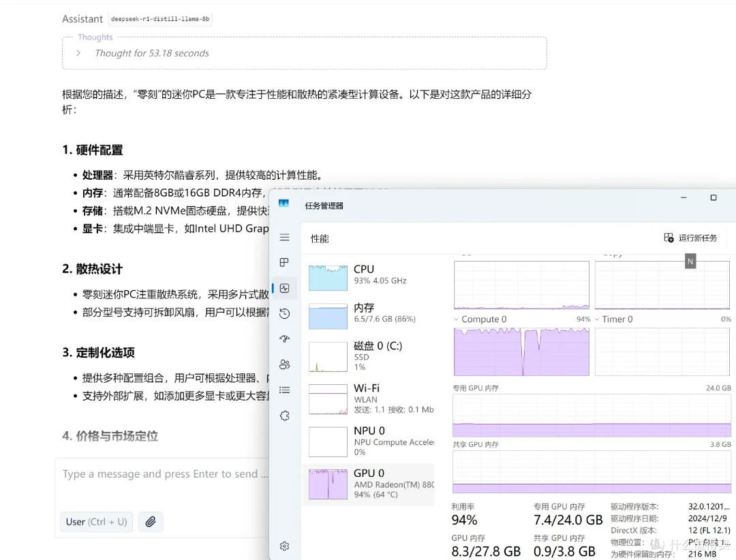Image resolution: width=736 pixels, height=560 pixels.
Task: Click the User (Ctrl + U) role button
Action: [96, 522]
